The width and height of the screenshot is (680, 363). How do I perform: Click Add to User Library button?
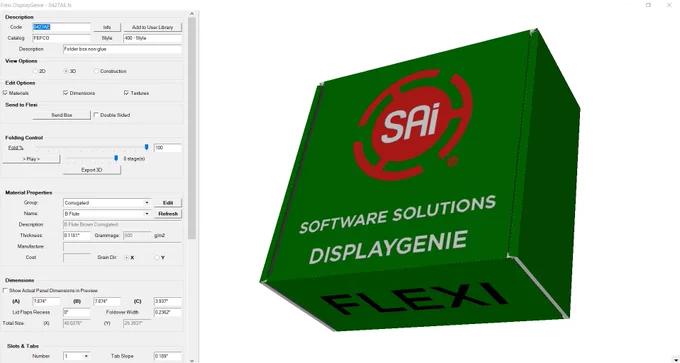click(152, 27)
